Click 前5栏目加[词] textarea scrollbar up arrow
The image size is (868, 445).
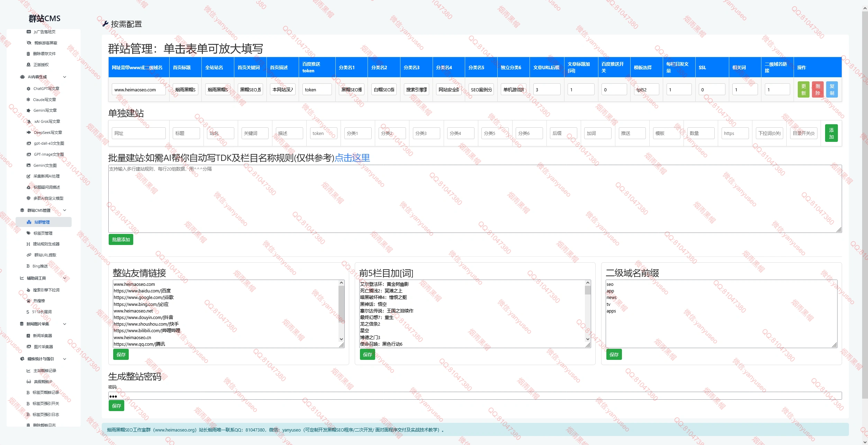pos(588,283)
